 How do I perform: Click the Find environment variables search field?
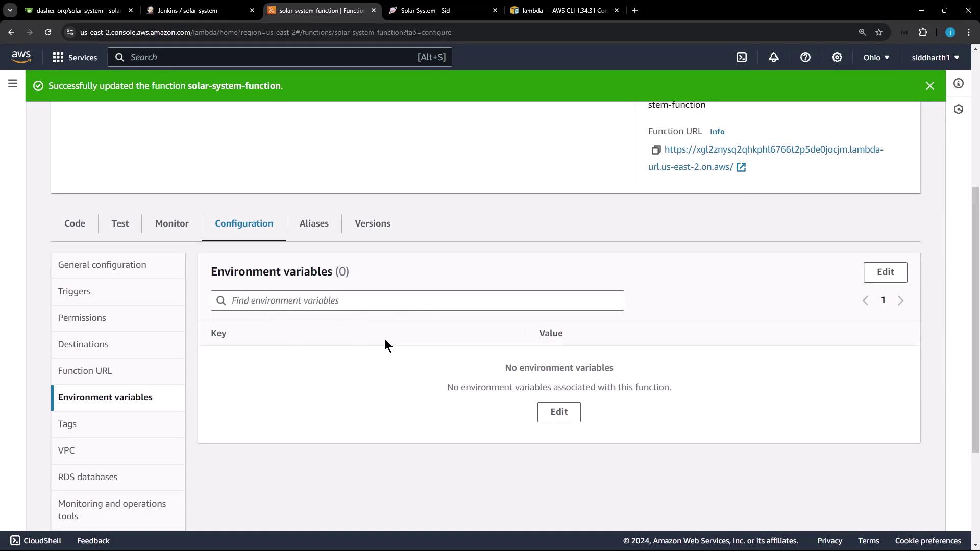pos(417,300)
